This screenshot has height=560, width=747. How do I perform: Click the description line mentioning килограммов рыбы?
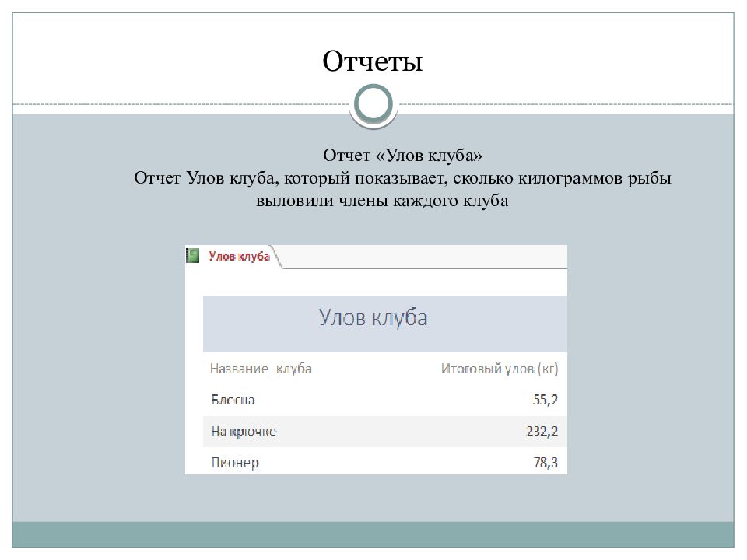pos(402,178)
